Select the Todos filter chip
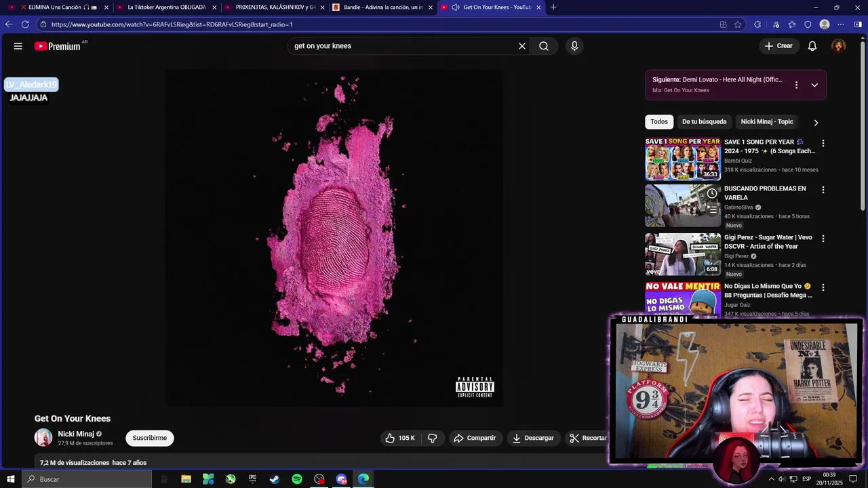Viewport: 868px width, 488px height. [x=659, y=122]
